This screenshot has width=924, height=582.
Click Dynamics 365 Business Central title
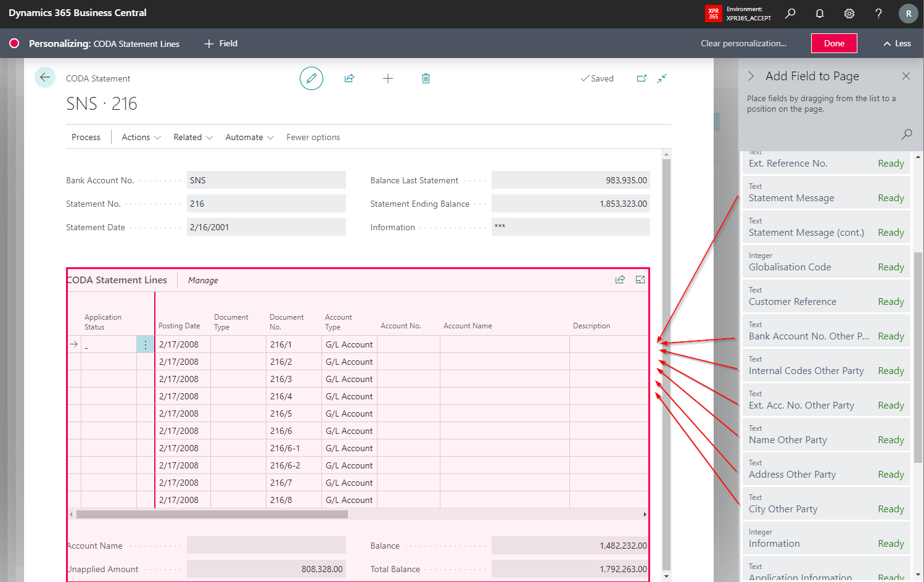pos(78,13)
